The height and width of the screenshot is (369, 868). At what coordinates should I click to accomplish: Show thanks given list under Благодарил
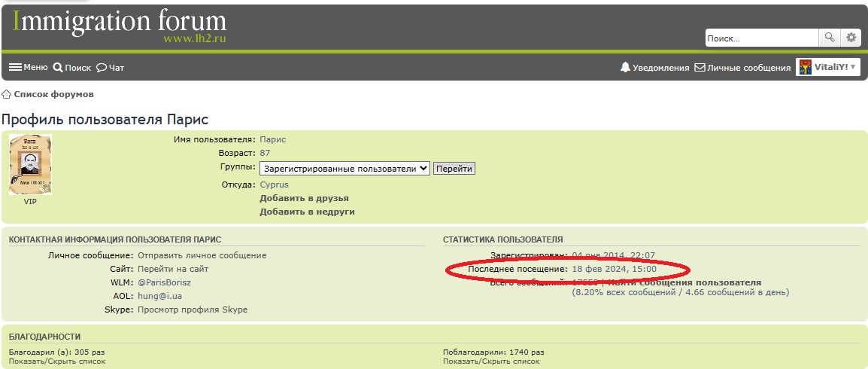tap(57, 361)
